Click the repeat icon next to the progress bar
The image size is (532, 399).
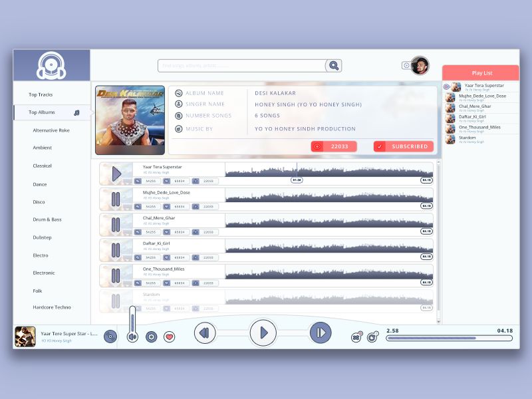tap(372, 337)
